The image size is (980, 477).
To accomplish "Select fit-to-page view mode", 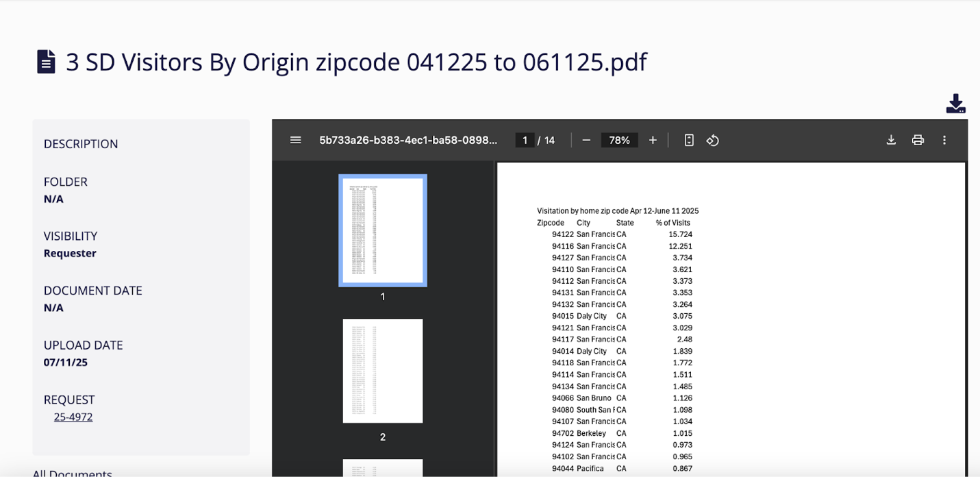I will [x=688, y=140].
